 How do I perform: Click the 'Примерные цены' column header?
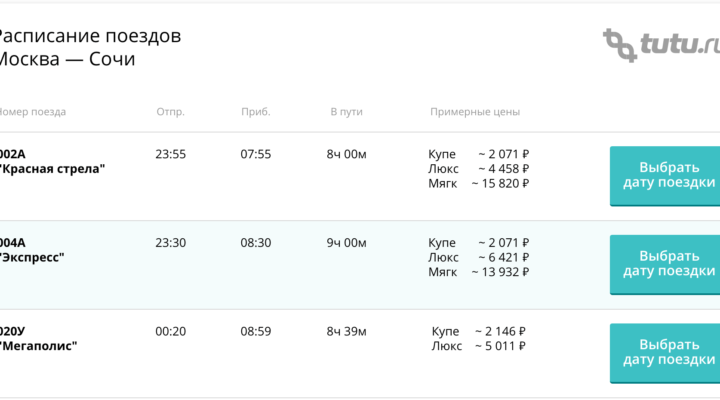475,112
